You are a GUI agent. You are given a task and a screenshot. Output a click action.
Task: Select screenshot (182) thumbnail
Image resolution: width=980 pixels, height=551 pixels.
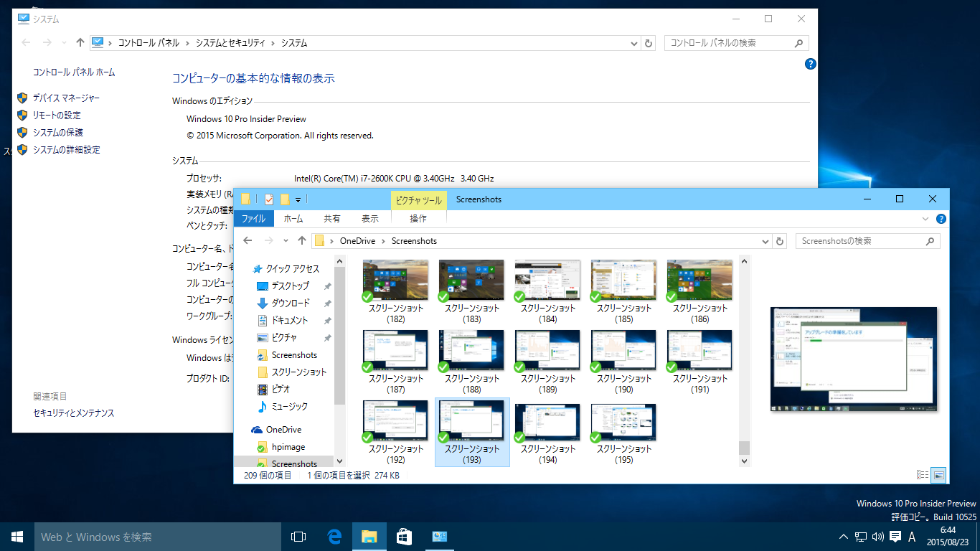point(395,291)
